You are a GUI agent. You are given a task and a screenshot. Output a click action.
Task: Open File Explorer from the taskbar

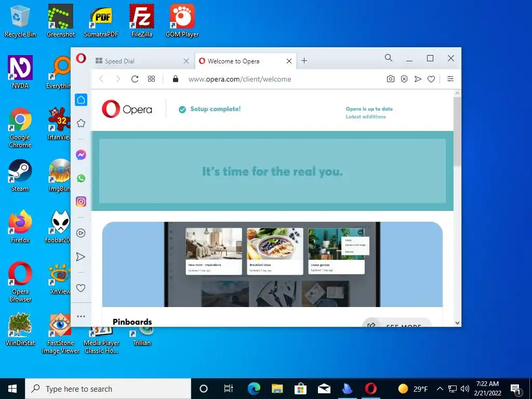(277, 389)
